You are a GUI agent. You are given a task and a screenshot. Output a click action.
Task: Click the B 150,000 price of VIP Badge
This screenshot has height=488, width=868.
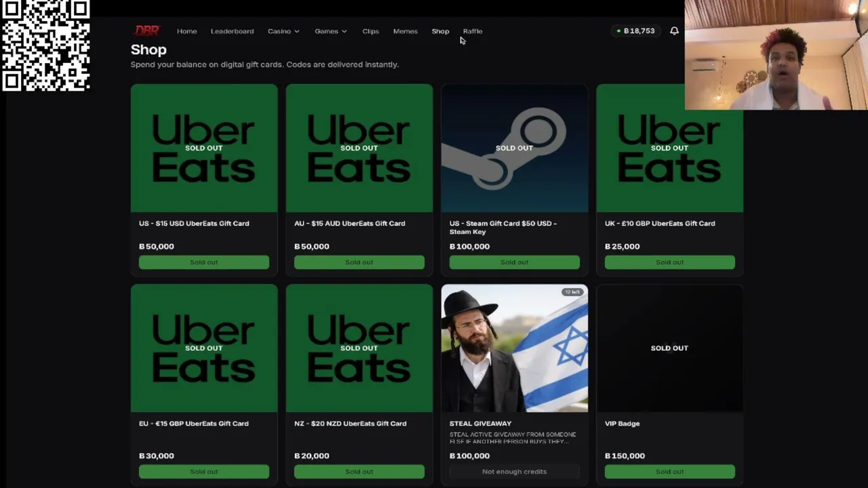point(625,455)
